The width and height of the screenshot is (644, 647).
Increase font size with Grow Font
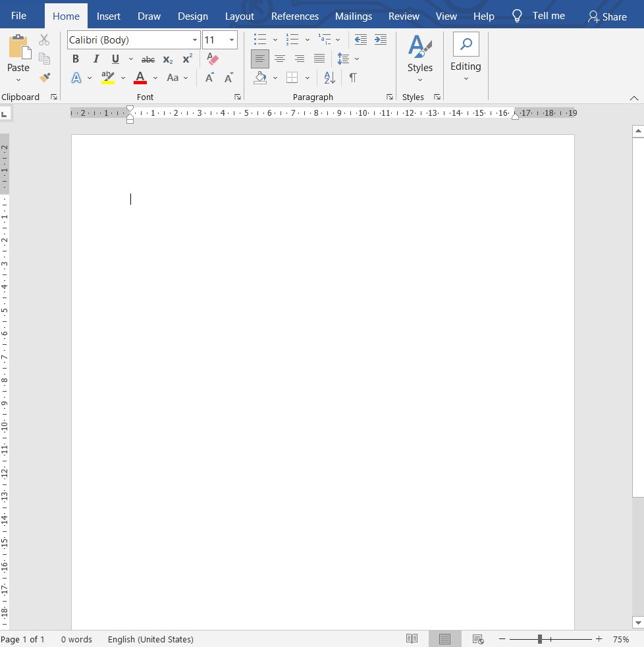pos(209,78)
